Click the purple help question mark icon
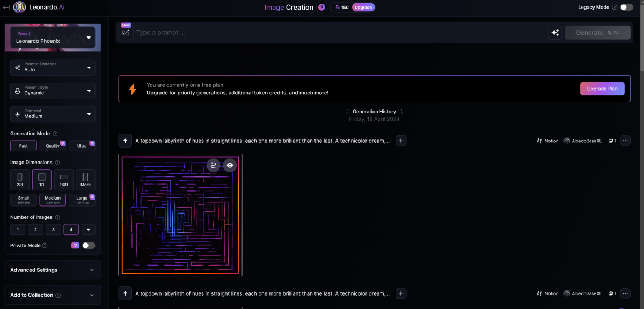 (x=321, y=8)
